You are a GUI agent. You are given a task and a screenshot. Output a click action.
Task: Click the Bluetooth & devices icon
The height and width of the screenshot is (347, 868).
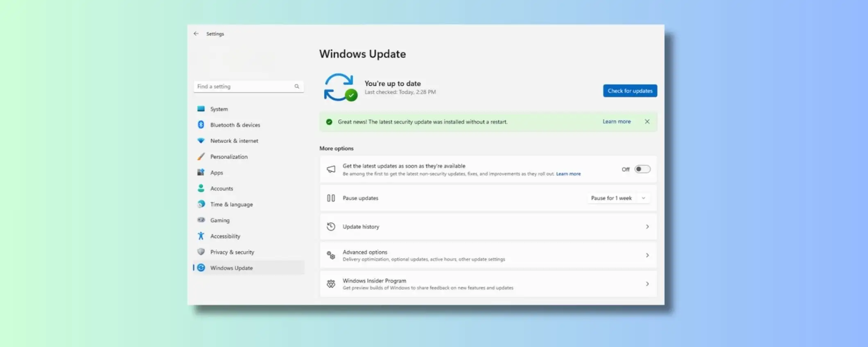pos(201,125)
